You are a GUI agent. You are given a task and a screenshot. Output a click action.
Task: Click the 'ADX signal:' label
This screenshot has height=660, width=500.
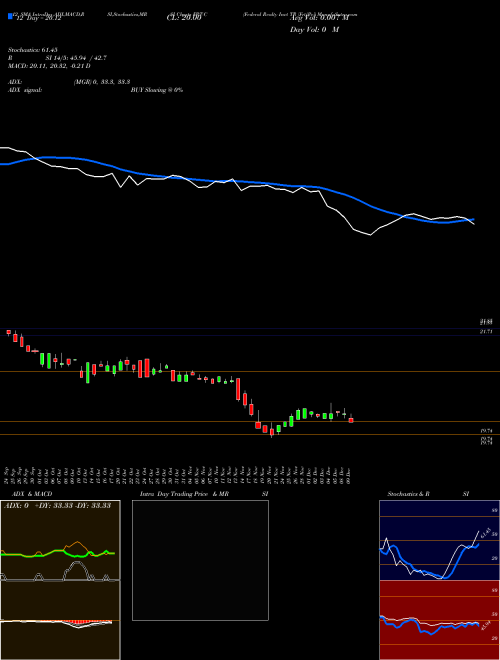coord(25,90)
